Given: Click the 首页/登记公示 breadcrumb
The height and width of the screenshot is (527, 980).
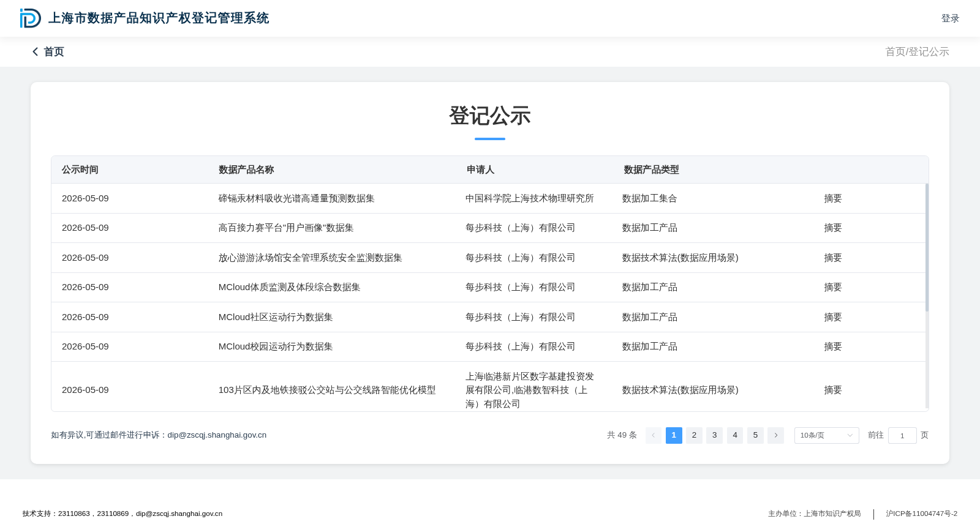Looking at the screenshot, I should click(917, 52).
